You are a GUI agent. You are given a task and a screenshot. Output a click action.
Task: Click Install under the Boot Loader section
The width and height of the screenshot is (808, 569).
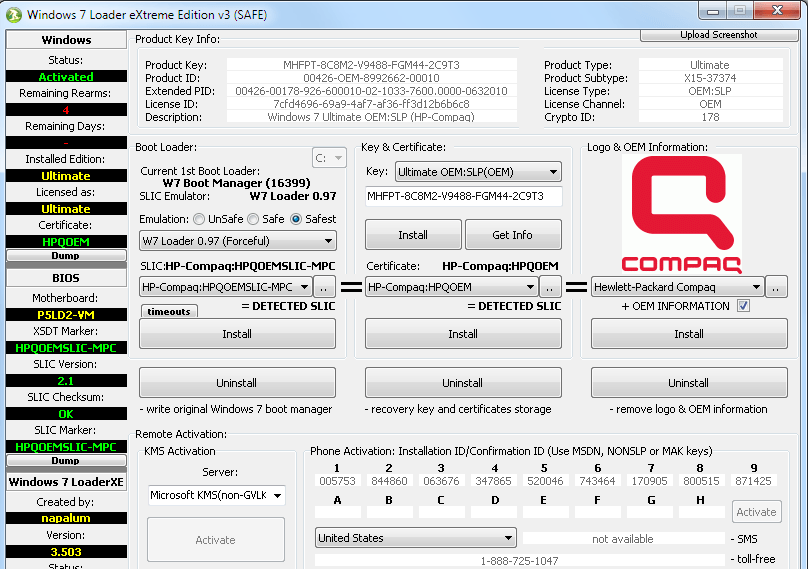click(x=237, y=334)
